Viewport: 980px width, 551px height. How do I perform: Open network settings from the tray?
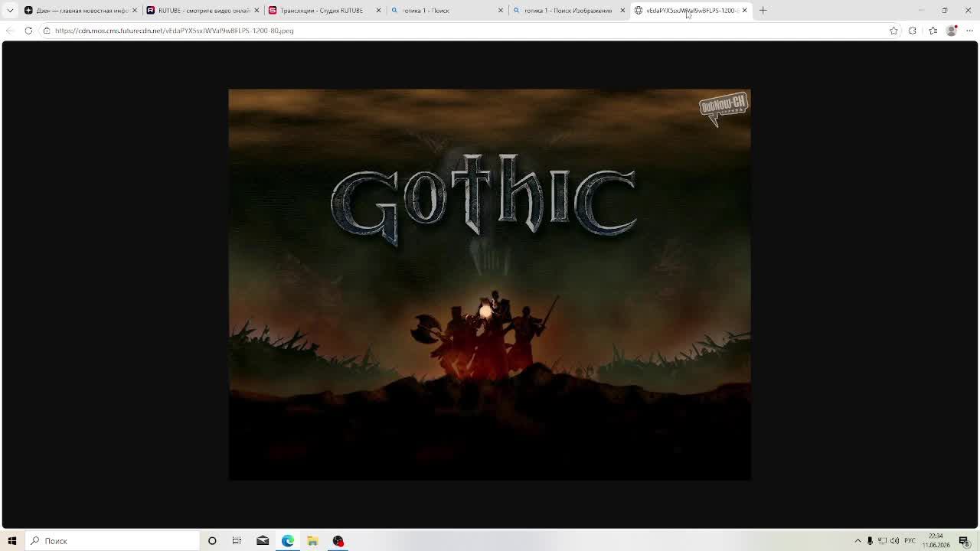882,541
